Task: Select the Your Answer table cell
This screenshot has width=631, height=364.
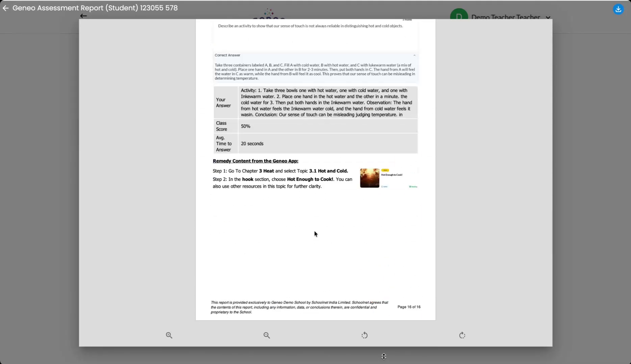Action: coord(224,102)
